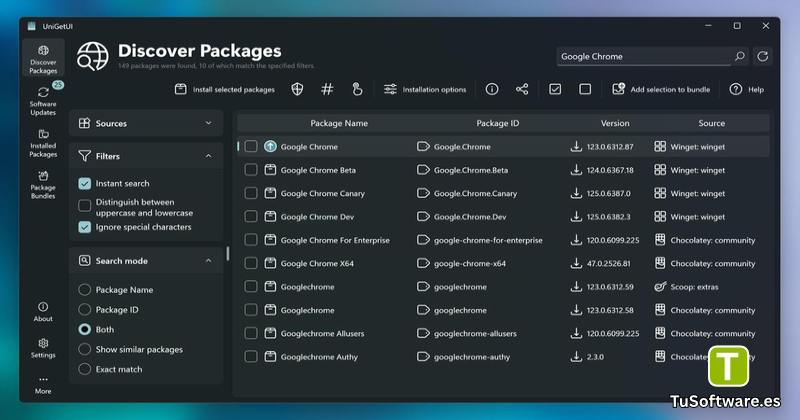The width and height of the screenshot is (800, 420).
Task: Click Add selection to bundle
Action: 661,89
